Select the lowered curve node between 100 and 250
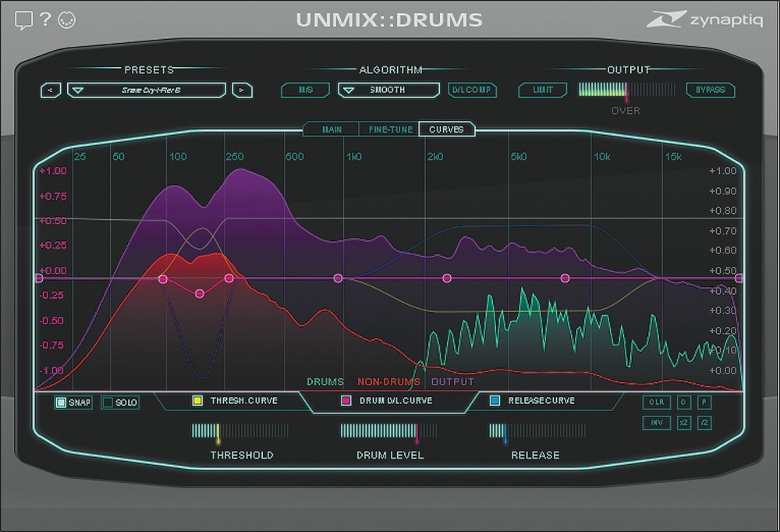Viewport: 780px width, 532px height. tap(200, 294)
